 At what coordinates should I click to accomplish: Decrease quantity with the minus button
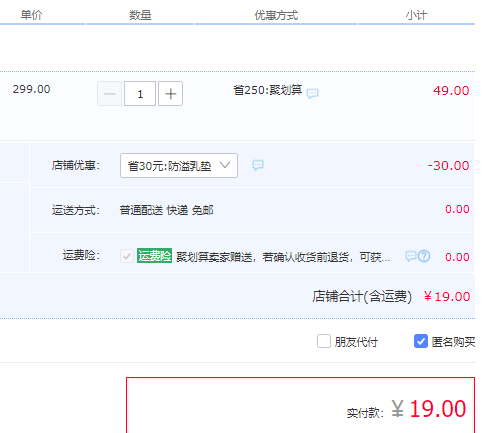coord(109,94)
